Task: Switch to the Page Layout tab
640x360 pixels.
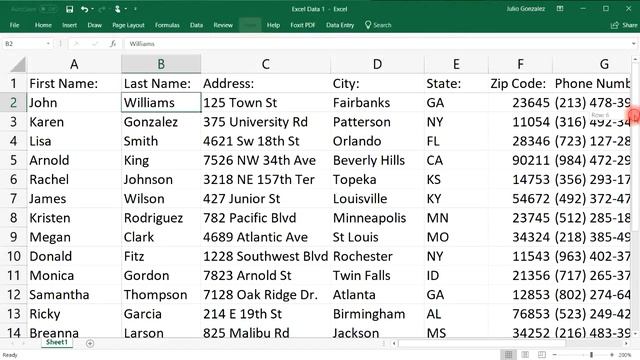Action: (128, 25)
